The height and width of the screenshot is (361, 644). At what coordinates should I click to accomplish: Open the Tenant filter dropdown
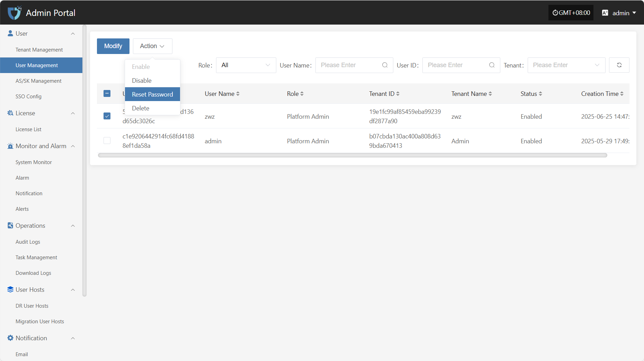(x=566, y=65)
